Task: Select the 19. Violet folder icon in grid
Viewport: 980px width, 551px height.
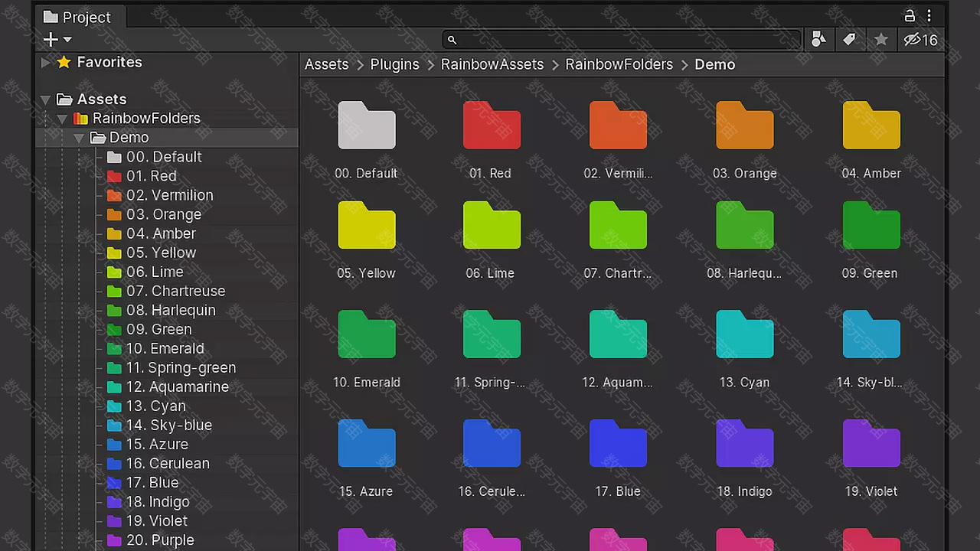Action: 871,443
